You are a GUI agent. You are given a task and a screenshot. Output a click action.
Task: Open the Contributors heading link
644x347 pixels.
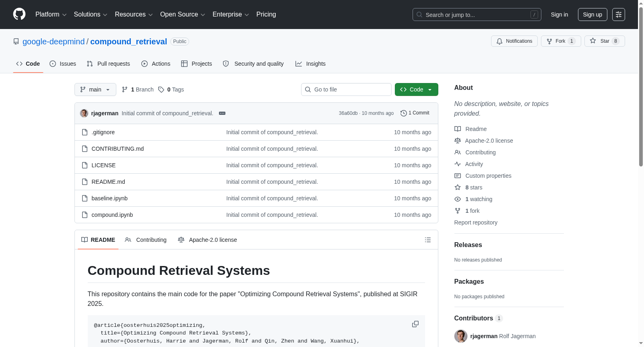(478, 318)
